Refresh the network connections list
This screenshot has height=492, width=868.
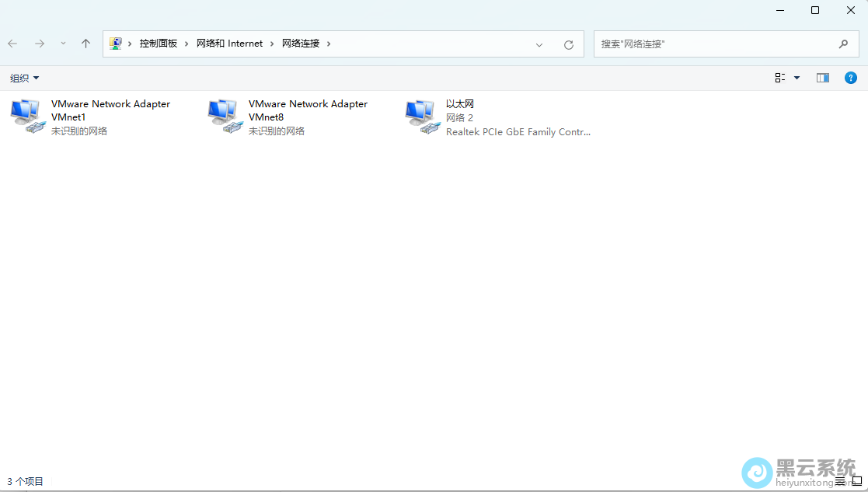click(x=568, y=44)
